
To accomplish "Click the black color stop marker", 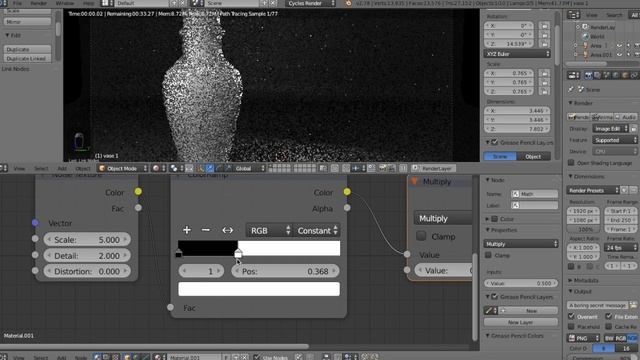I will coord(178,254).
